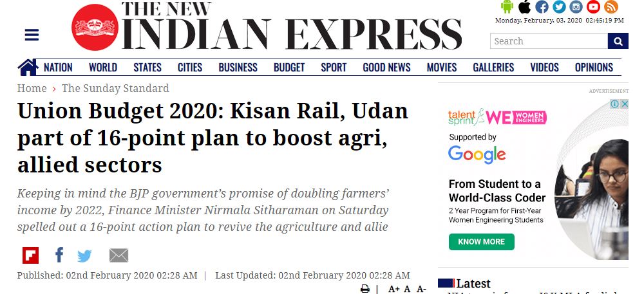Increase font size with A+

394,289
